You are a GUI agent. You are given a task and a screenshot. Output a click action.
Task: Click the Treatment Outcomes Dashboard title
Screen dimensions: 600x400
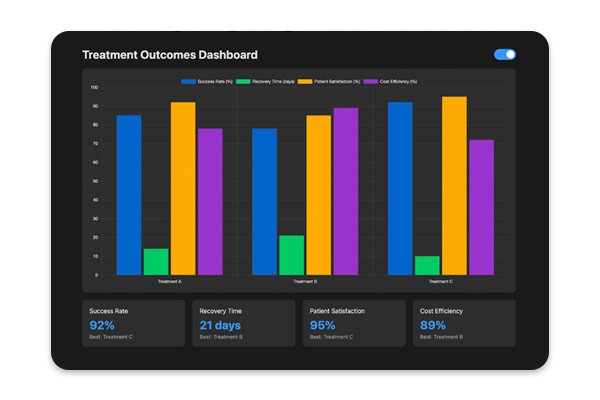pyautogui.click(x=170, y=55)
